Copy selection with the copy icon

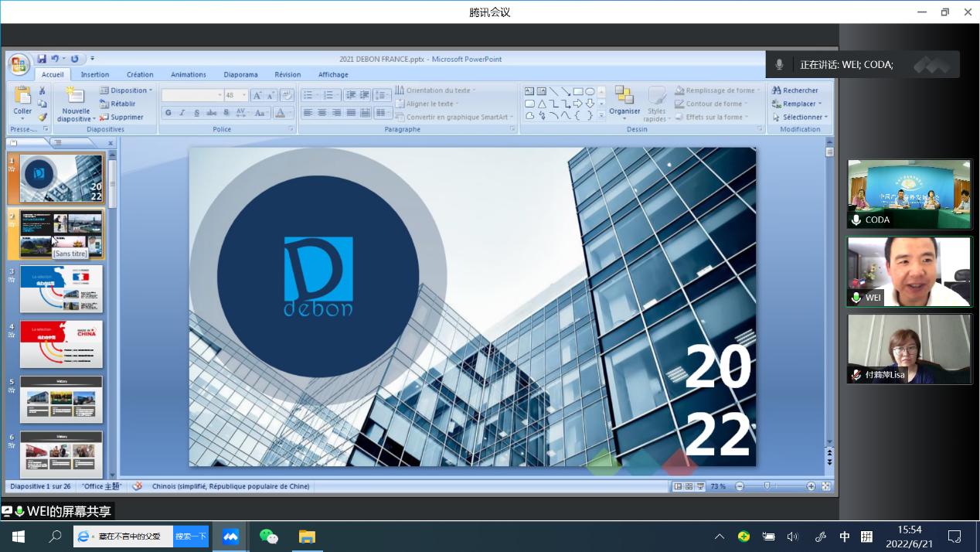[43, 104]
